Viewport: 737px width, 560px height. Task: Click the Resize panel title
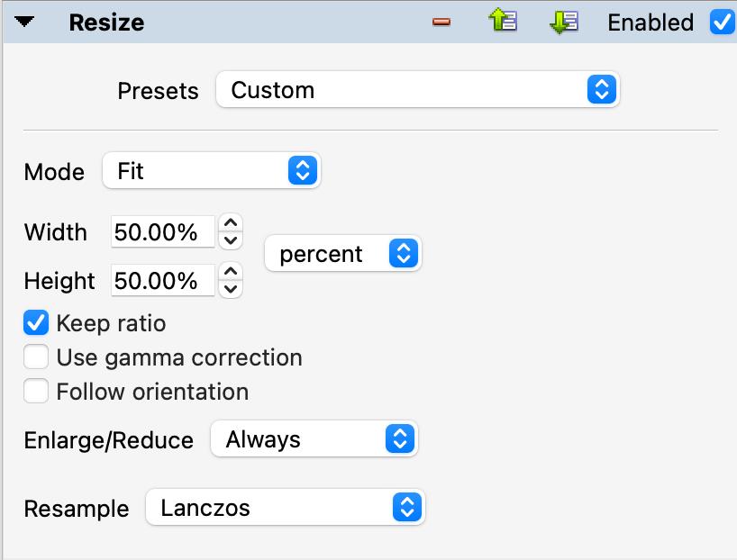106,22
